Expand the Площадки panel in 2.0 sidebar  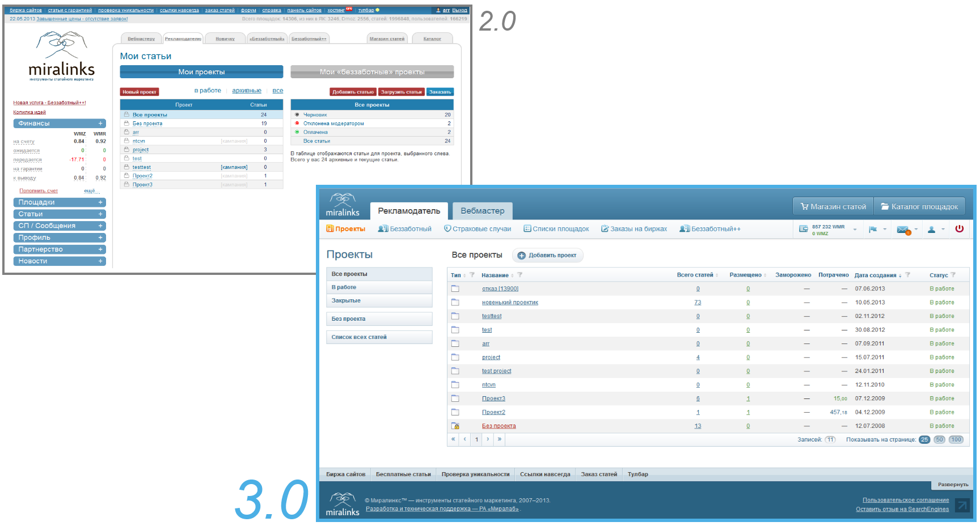[100, 202]
